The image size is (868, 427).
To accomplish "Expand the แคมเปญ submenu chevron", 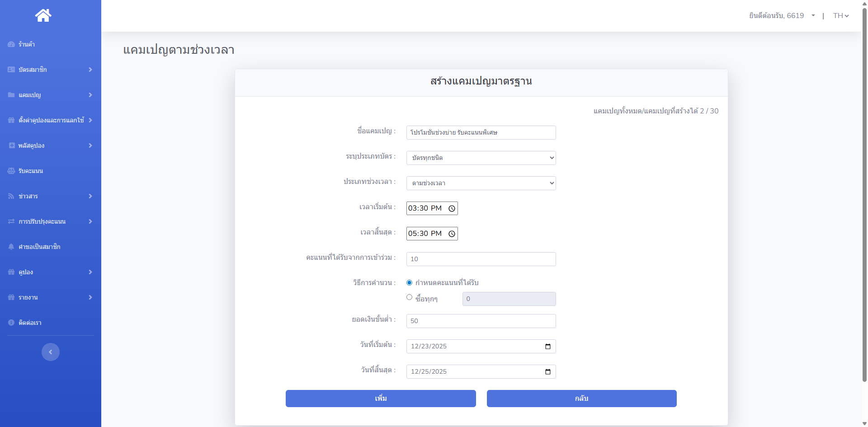I will pyautogui.click(x=90, y=95).
